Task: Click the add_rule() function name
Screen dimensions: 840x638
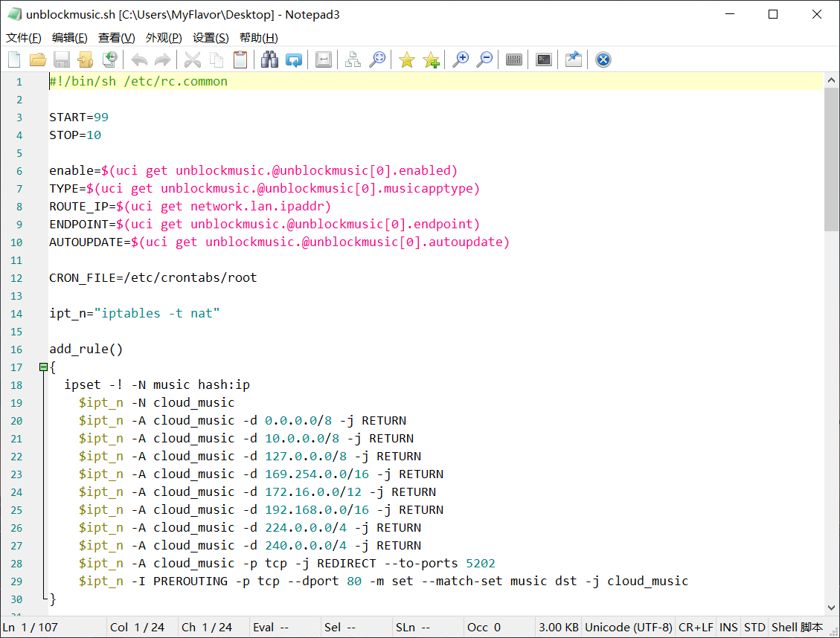Action: click(86, 349)
